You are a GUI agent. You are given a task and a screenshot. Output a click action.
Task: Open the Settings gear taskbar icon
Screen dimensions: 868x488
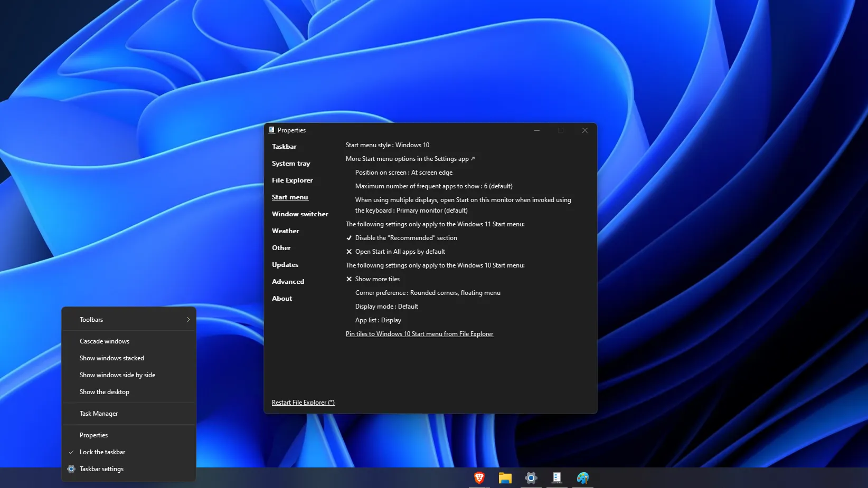click(x=531, y=478)
